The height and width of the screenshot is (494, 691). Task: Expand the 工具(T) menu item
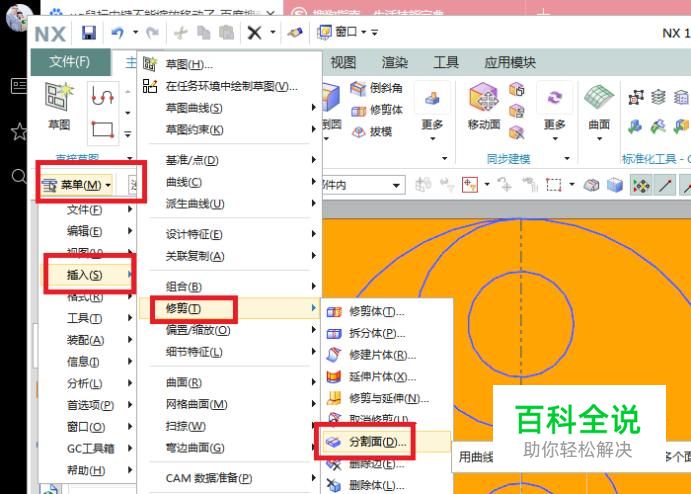click(88, 318)
